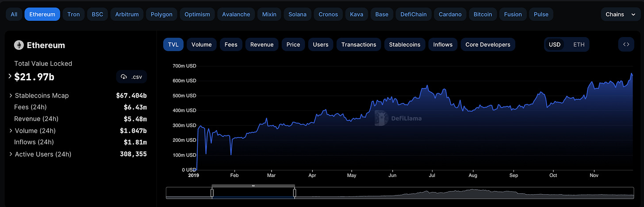Viewport: 644px width, 207px height.
Task: Click the $21.97b total value text
Action: click(x=34, y=77)
